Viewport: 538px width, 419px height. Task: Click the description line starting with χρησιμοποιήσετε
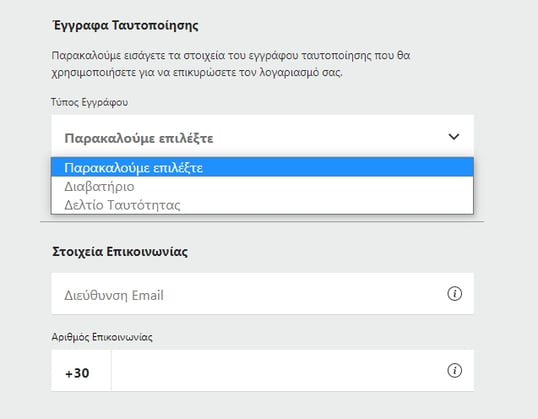pyautogui.click(x=197, y=73)
